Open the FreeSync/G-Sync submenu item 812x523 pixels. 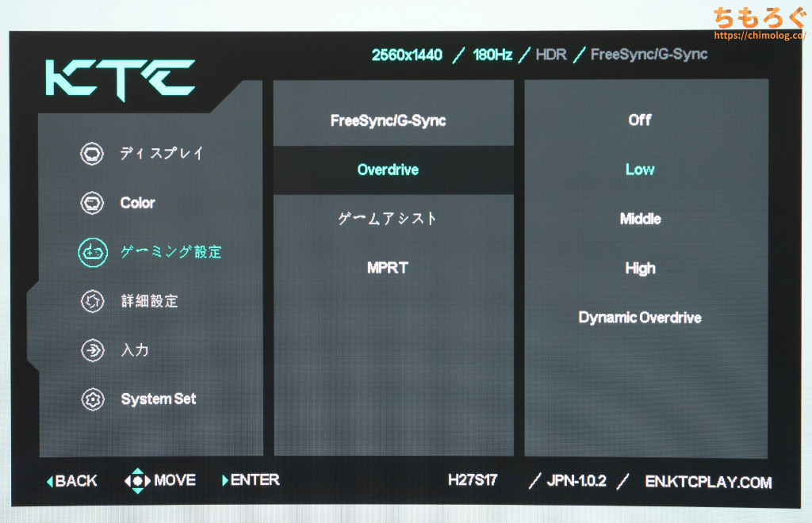point(388,120)
